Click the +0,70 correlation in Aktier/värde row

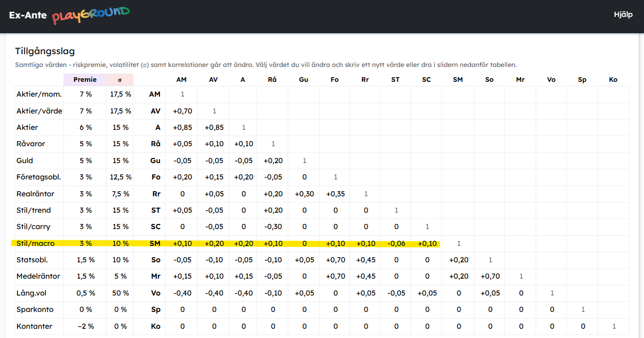coord(182,111)
